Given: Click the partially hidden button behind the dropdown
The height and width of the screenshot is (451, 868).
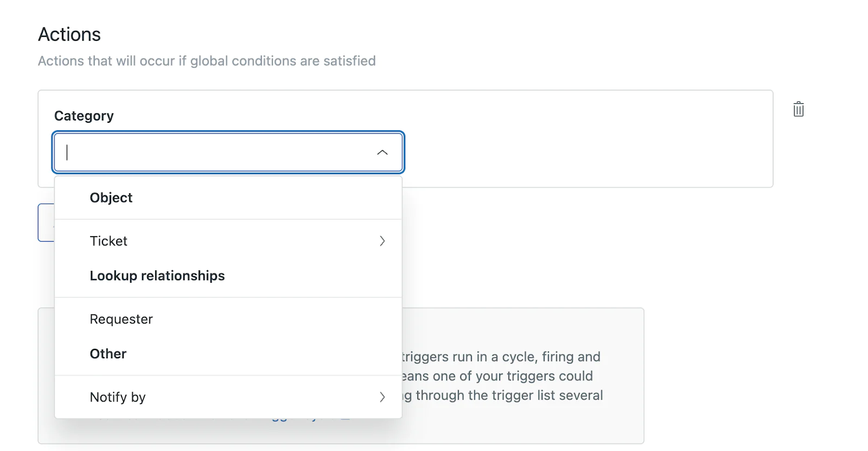Looking at the screenshot, I should coord(46,223).
